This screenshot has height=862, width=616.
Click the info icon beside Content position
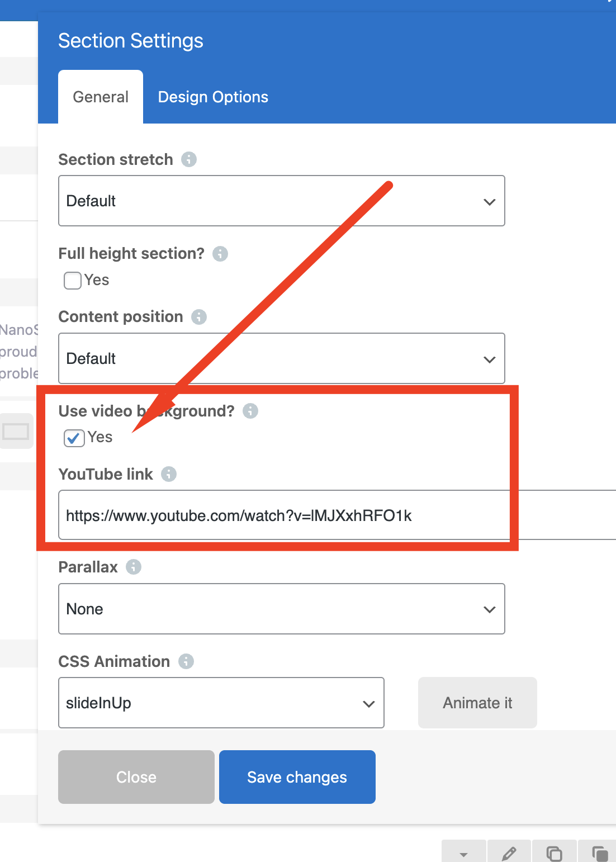[x=199, y=317]
